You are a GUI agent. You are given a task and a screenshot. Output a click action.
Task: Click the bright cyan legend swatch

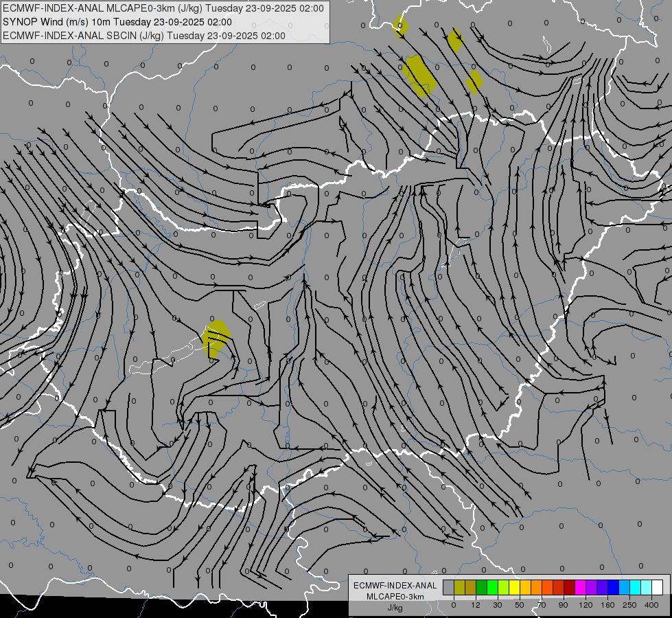(x=635, y=587)
